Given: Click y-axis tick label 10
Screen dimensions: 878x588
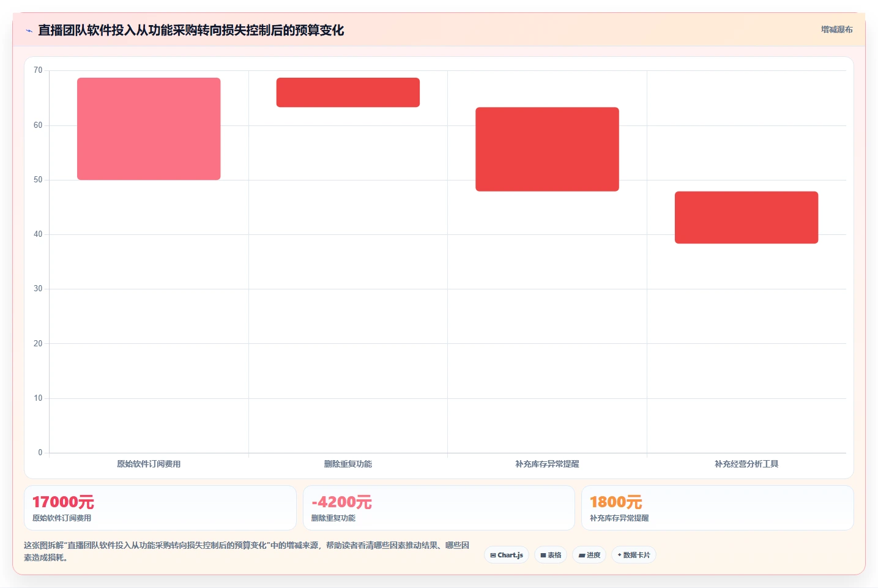Looking at the screenshot, I should (x=38, y=398).
